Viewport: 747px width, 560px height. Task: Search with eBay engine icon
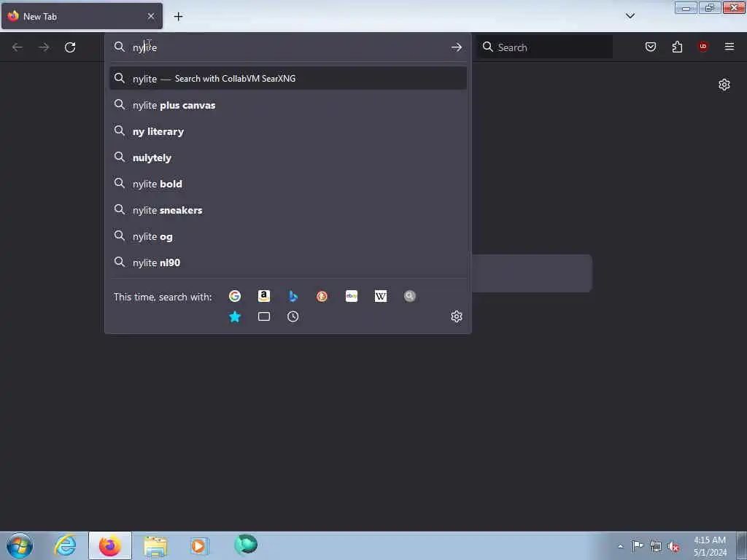352,296
